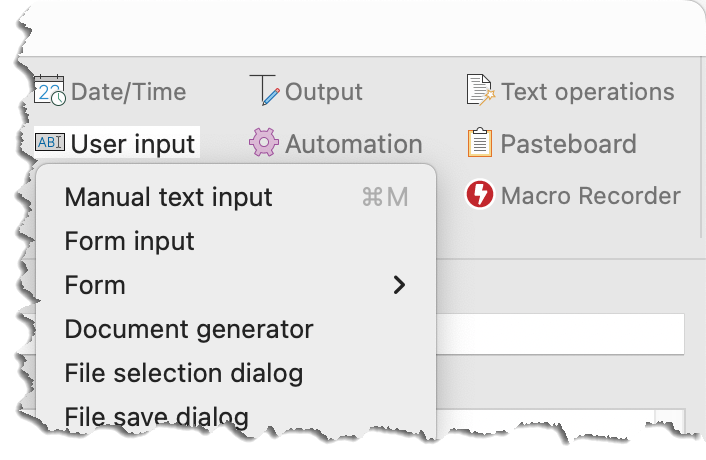Click the Text operations document icon
Image resolution: width=706 pixels, height=460 pixels.
coord(480,90)
